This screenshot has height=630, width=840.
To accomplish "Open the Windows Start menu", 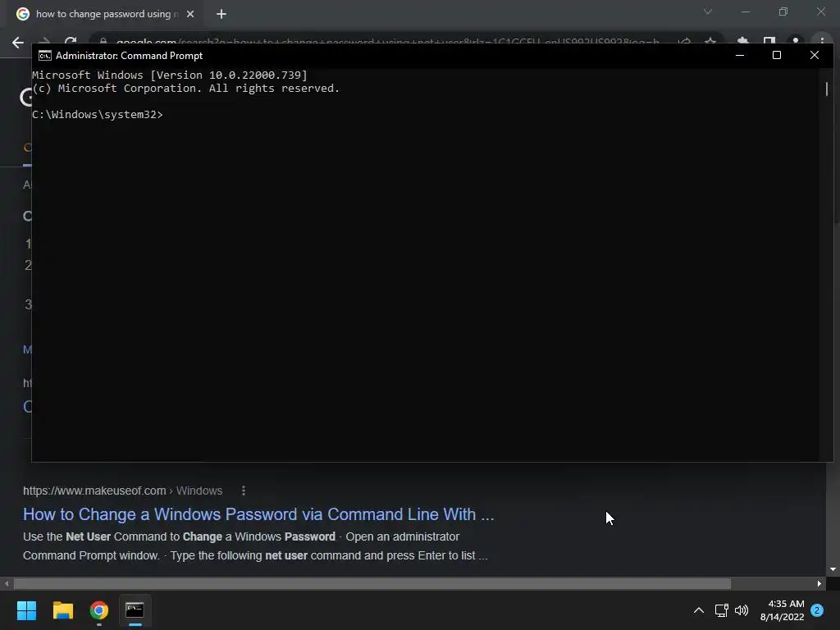I will tap(26, 610).
